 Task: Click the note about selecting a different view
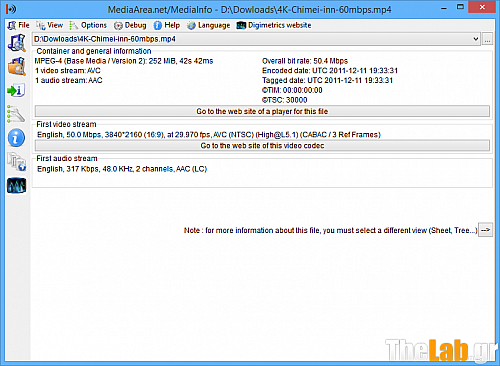coord(330,230)
